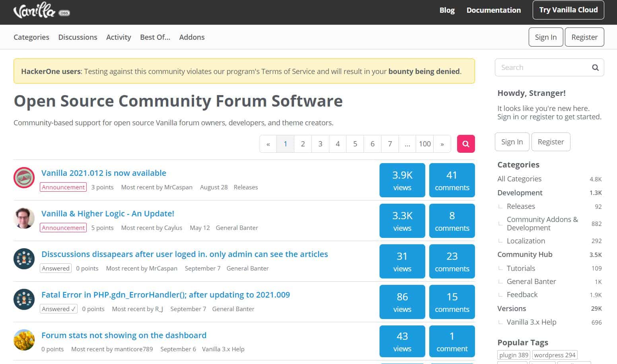
Task: Click the Announcement label on Higher Logic post
Action: pyautogui.click(x=63, y=228)
